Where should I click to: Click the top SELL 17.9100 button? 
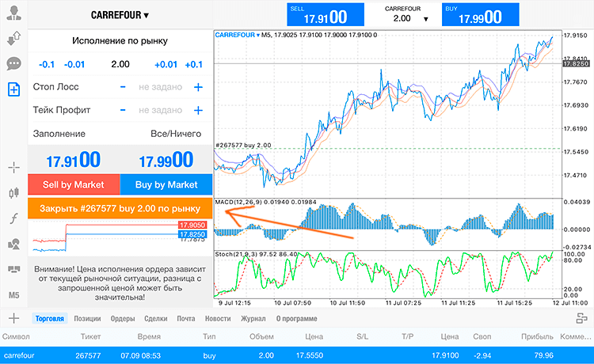[x=326, y=15]
